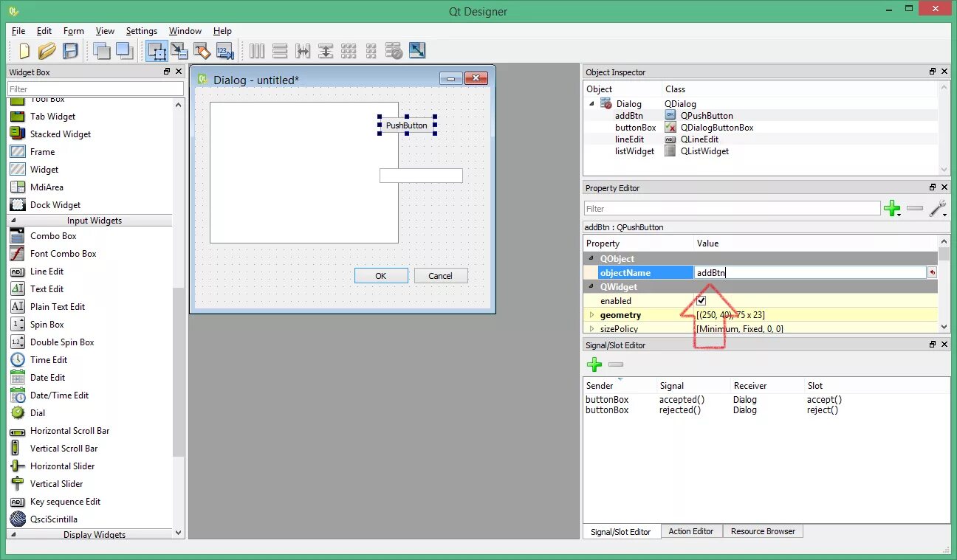Click the Adjust Size toolbar icon
Viewport: 957px width, 560px height.
(x=417, y=51)
